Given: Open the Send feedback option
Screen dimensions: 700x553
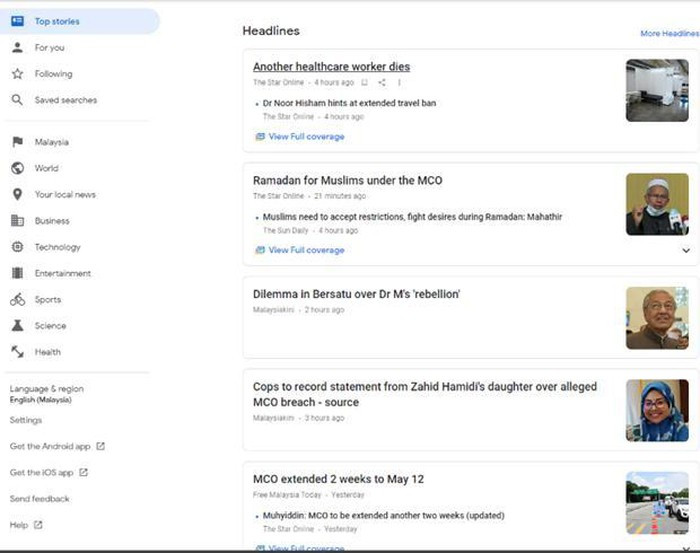Looking at the screenshot, I should point(40,499).
